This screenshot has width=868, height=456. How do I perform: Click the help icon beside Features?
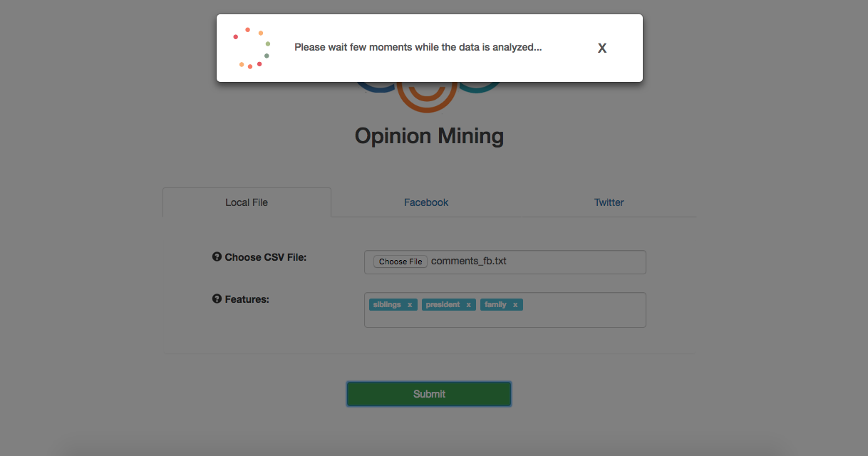click(217, 299)
